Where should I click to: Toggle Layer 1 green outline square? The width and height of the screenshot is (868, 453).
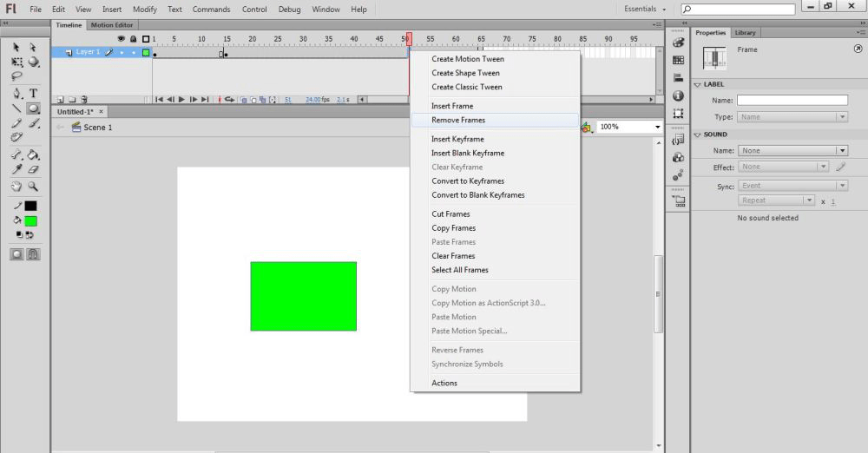click(x=146, y=53)
